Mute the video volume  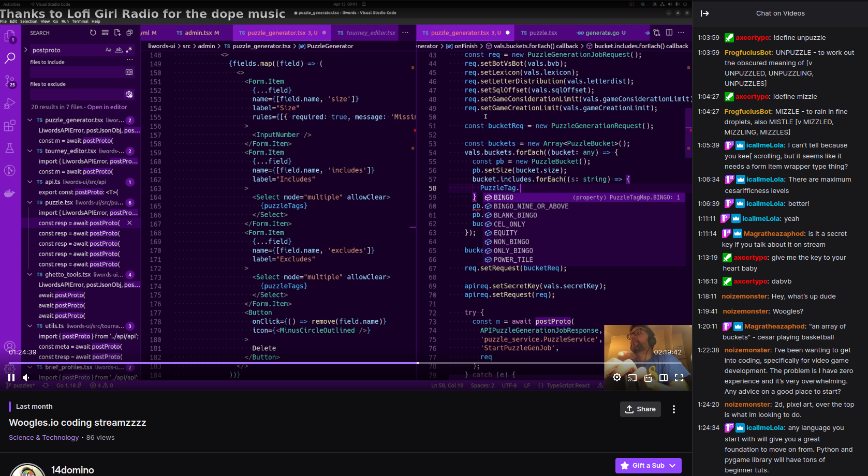click(26, 378)
